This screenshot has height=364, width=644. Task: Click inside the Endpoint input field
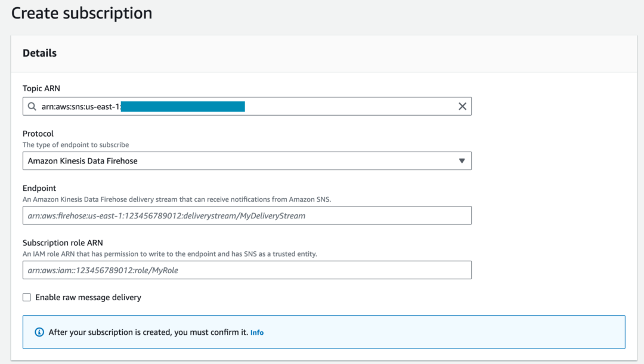point(247,215)
